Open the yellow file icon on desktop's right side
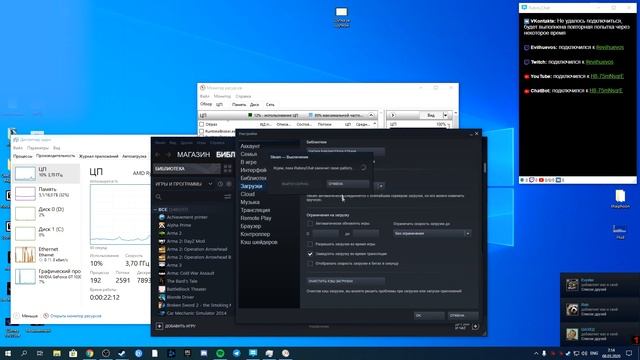 click(x=620, y=199)
